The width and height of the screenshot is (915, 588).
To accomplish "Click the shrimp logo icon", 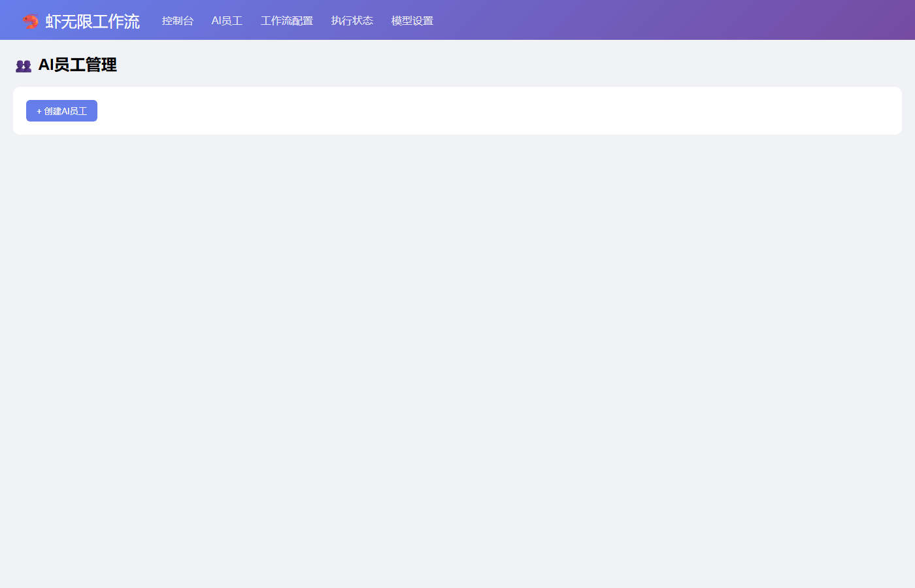I will coord(30,21).
